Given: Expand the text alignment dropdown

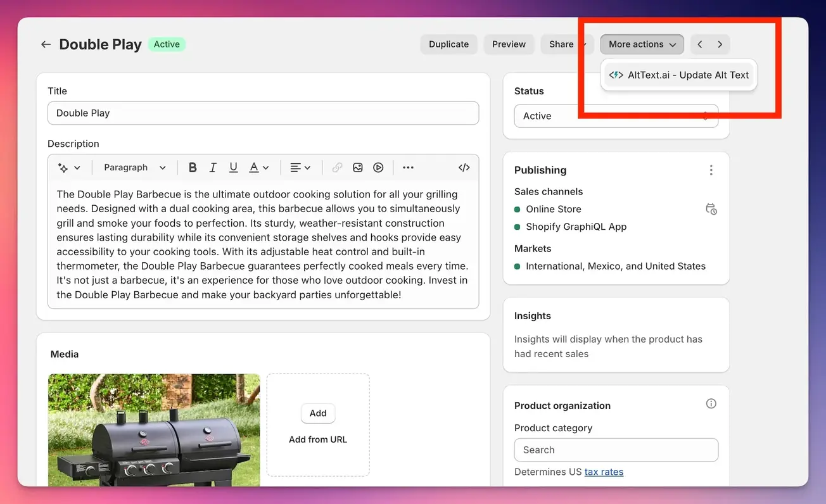Looking at the screenshot, I should pos(300,168).
